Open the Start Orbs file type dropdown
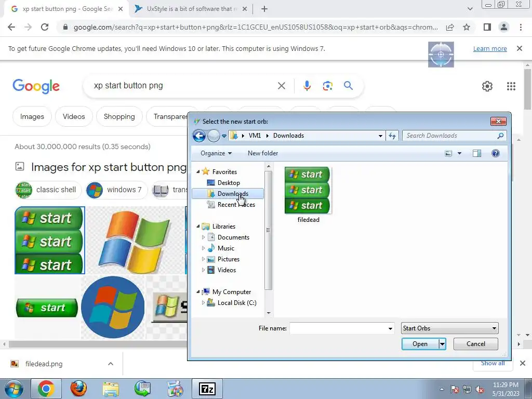The image size is (532, 399). tap(449, 328)
